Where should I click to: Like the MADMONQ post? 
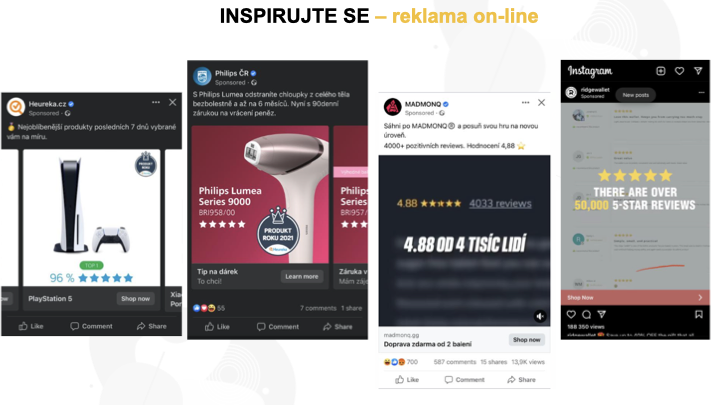pyautogui.click(x=407, y=380)
